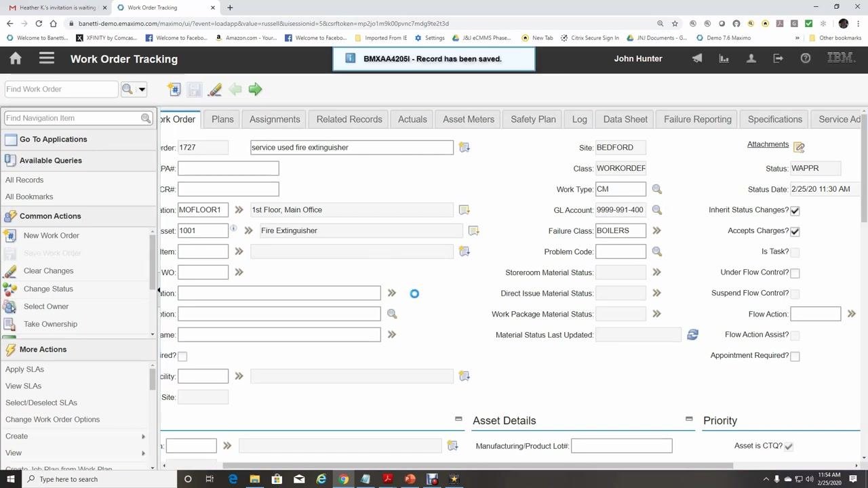
Task: Go to the next record green arrow
Action: tap(255, 89)
